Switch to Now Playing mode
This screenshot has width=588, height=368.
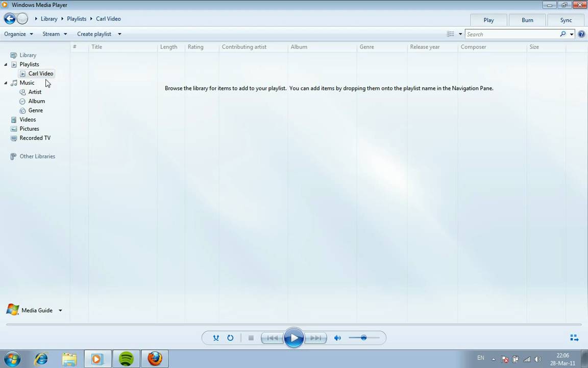coord(574,338)
